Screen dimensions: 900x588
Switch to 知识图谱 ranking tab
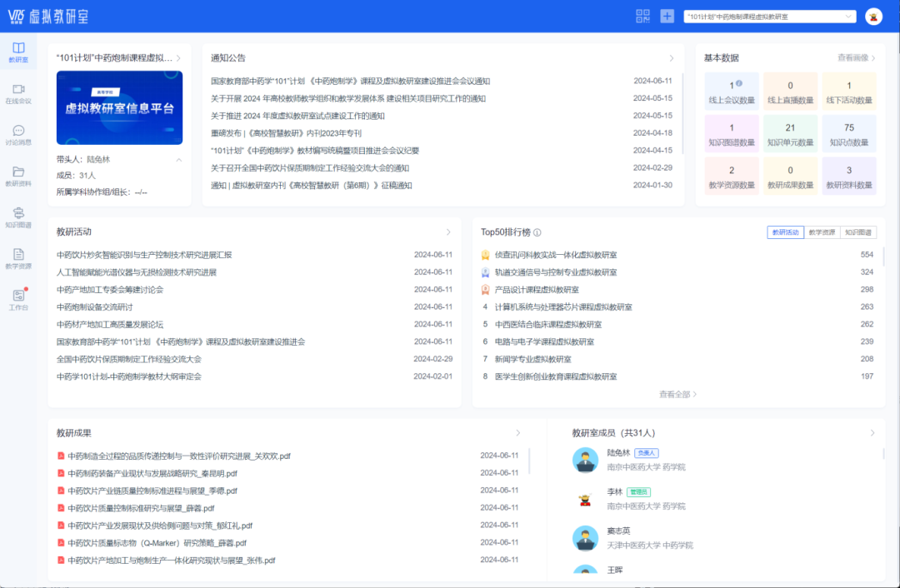pos(857,232)
